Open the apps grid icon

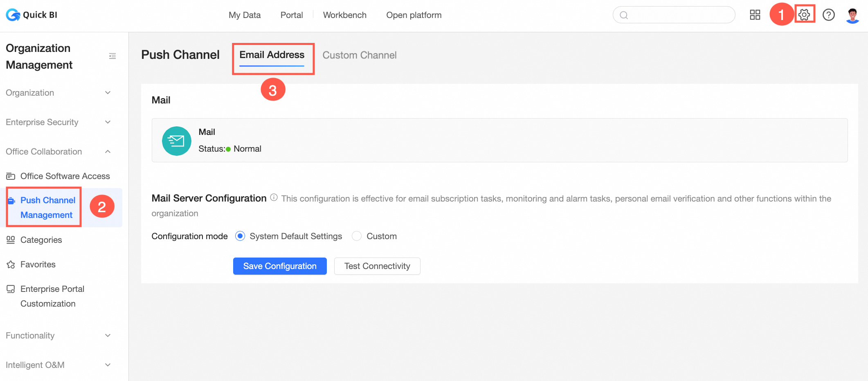tap(755, 15)
